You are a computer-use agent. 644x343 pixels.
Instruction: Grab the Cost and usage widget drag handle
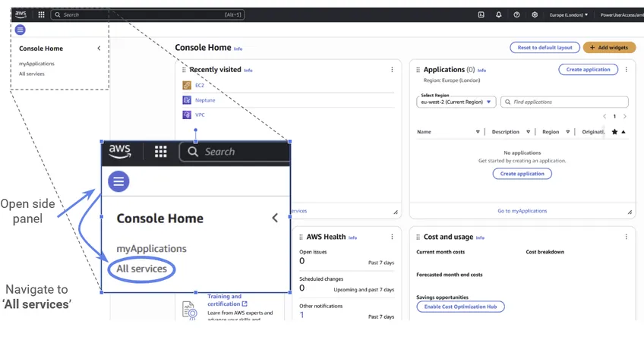click(418, 238)
